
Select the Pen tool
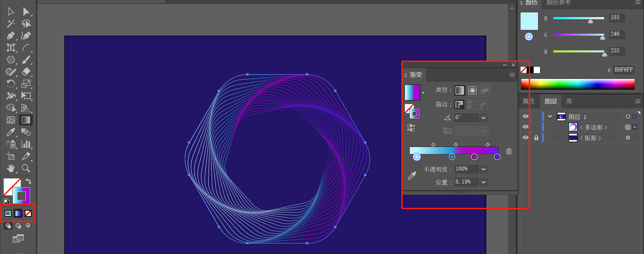tap(11, 36)
